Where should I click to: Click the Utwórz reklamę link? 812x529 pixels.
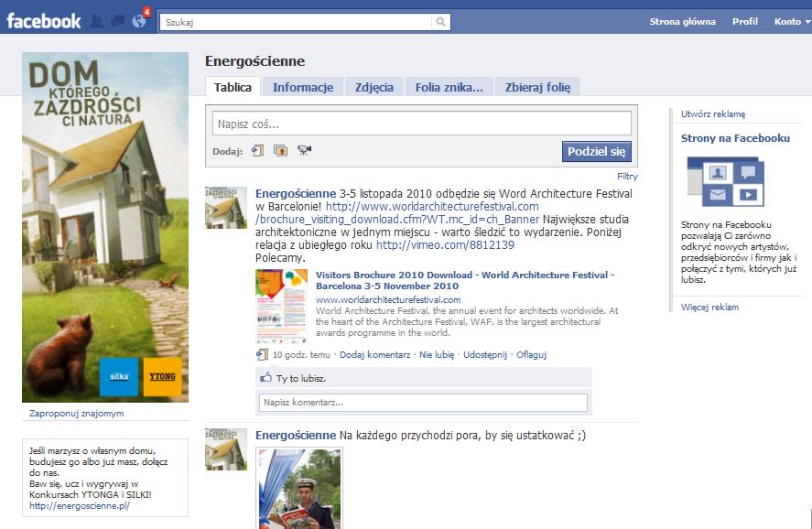click(713, 113)
